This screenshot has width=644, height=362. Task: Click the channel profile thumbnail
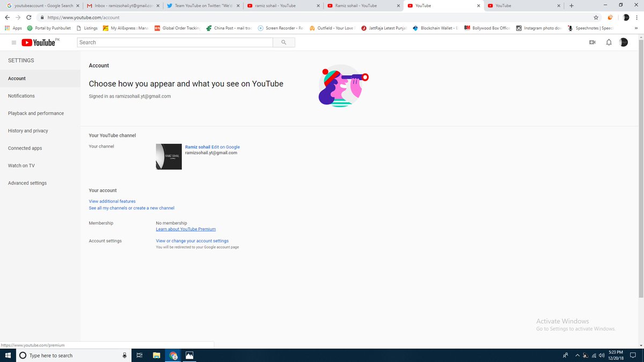coord(169,157)
